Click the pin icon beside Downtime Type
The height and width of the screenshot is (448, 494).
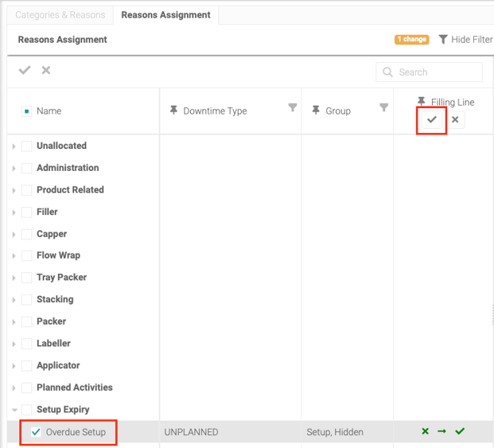click(173, 111)
